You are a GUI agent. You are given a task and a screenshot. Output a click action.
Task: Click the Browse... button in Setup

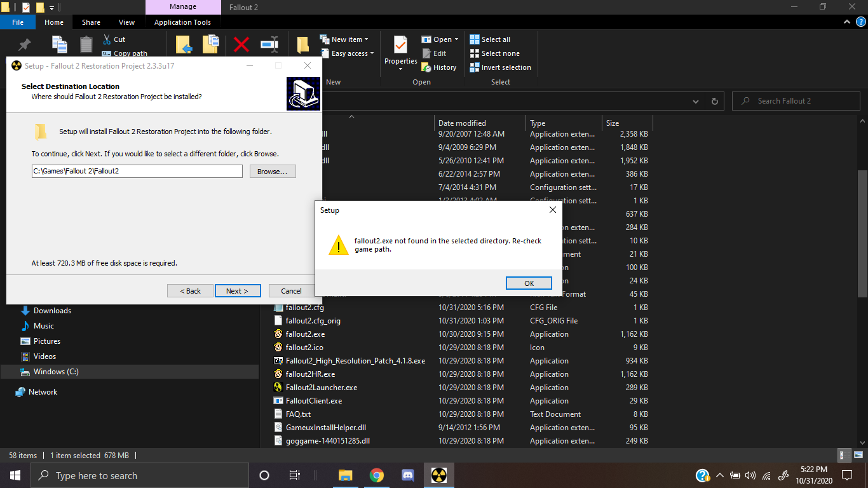pos(273,172)
